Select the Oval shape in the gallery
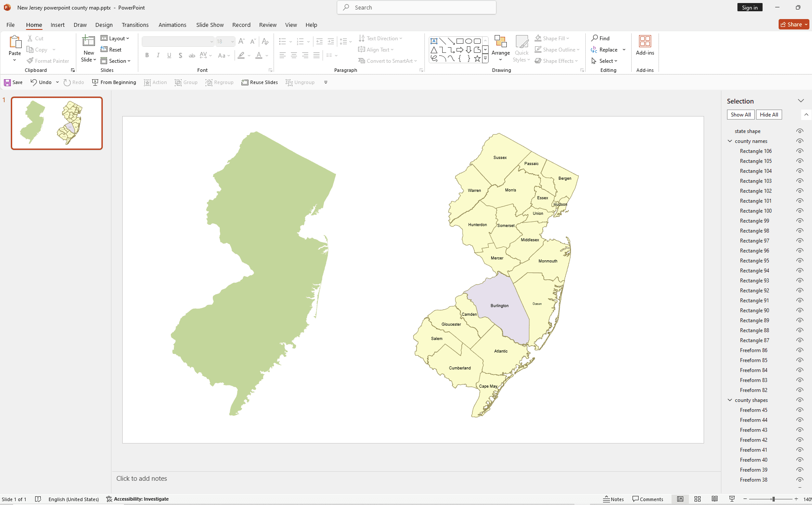The height and width of the screenshot is (505, 812). pos(469,41)
